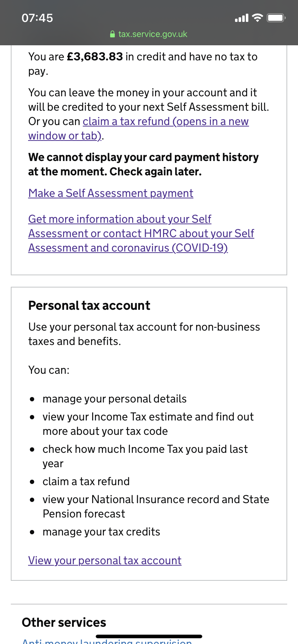298x644 pixels.
Task: Tap the padlock icon in address bar
Action: [x=112, y=34]
